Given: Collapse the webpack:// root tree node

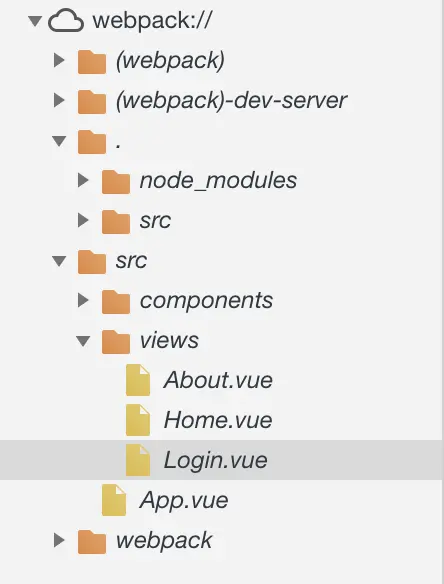Looking at the screenshot, I should pos(35,20).
